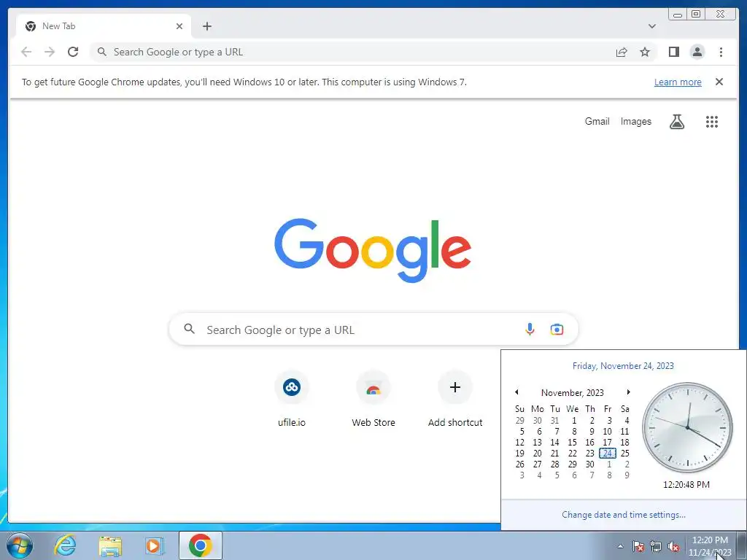Open the Chrome three-dot menu

pos(721,52)
